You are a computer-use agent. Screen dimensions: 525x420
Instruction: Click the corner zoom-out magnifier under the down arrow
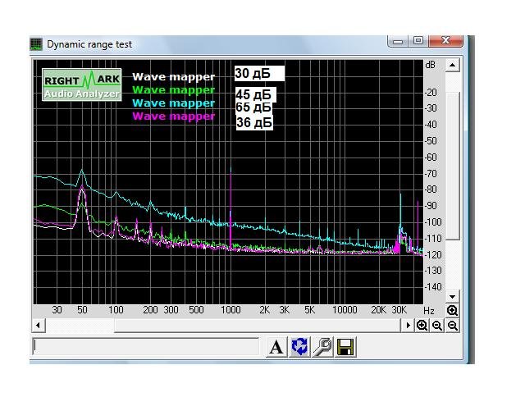(x=452, y=325)
